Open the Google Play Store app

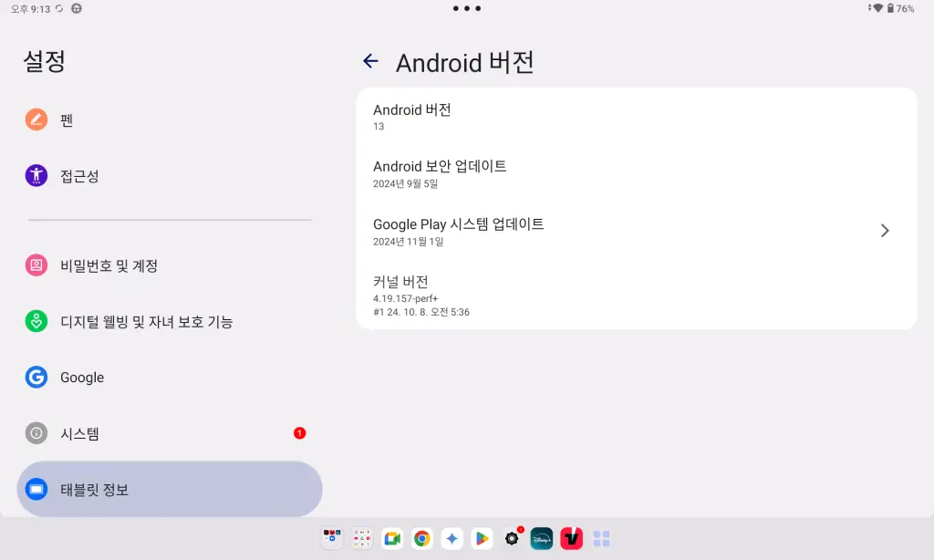[482, 538]
